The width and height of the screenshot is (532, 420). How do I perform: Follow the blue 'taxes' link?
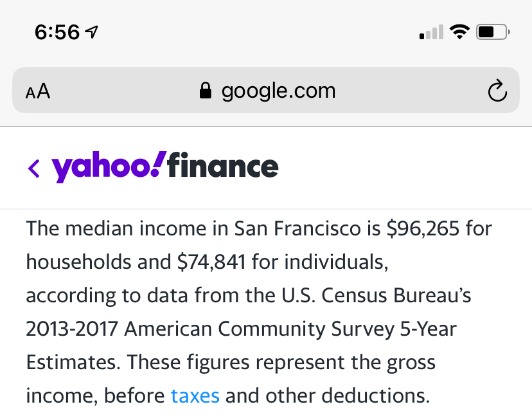[x=195, y=396]
